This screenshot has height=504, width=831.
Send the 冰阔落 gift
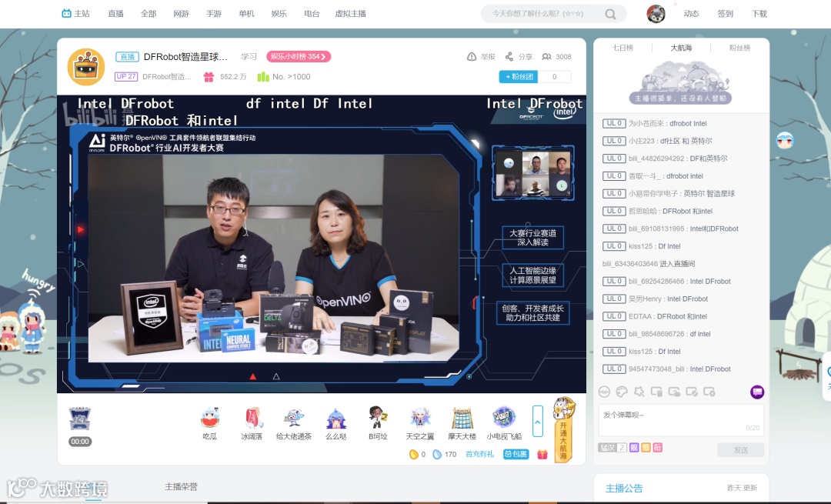coord(252,424)
